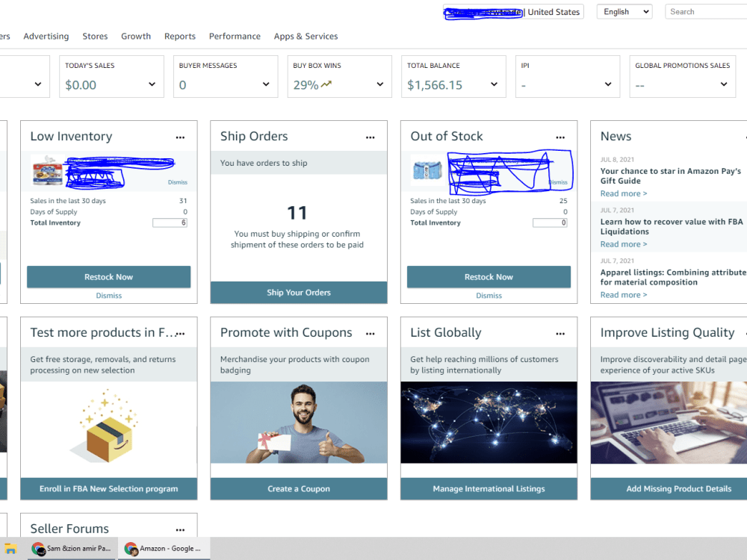
Task: Open Ship Orders card options menu
Action: [371, 137]
